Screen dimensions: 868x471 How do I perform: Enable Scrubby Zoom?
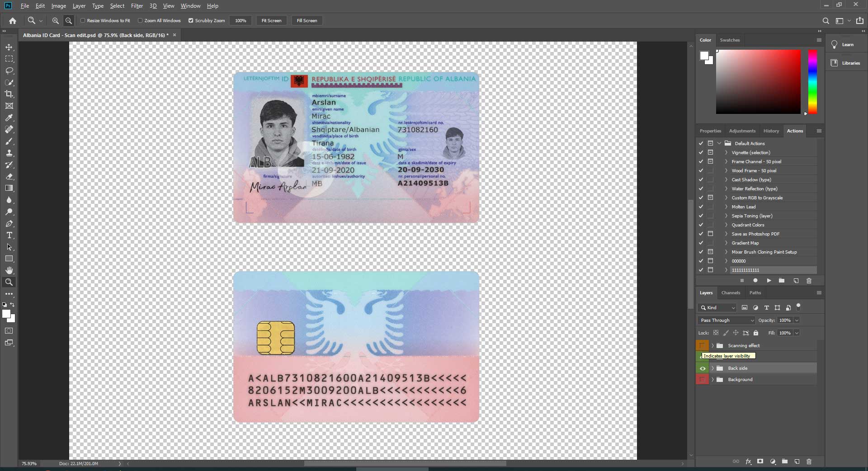coord(191,20)
